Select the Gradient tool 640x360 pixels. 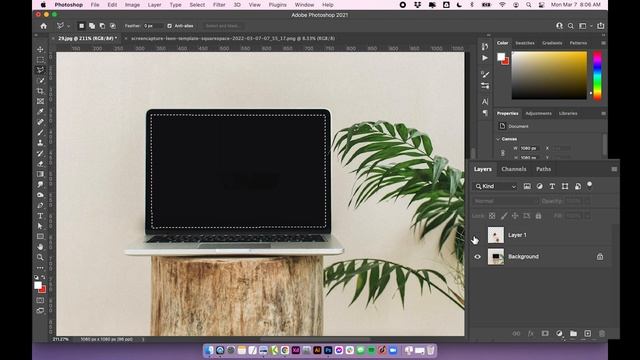[40, 174]
